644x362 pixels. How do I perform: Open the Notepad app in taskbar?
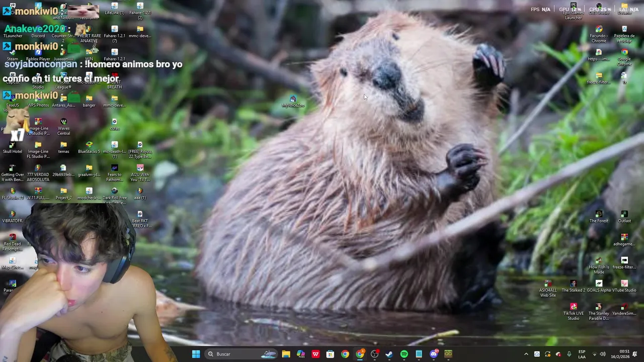coord(419,354)
